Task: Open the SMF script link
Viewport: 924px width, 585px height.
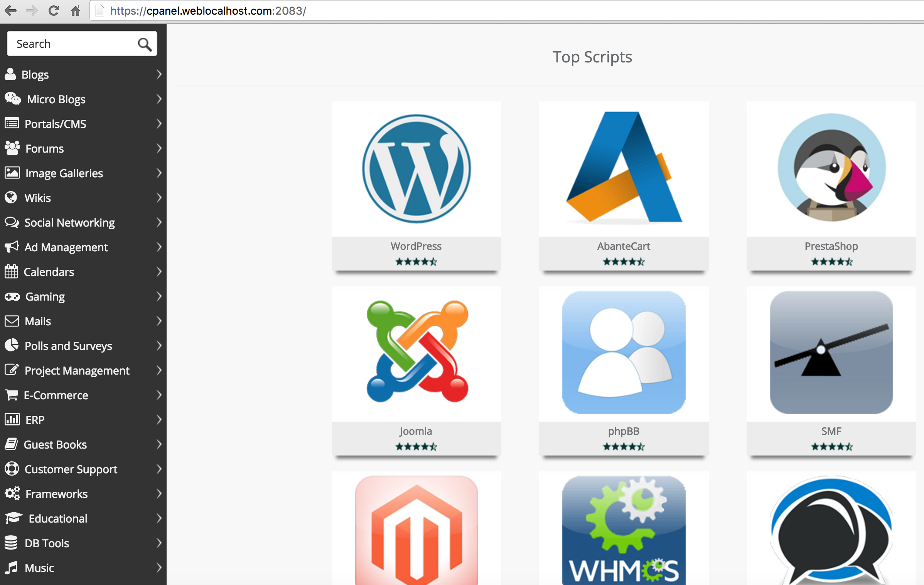Action: point(831,431)
